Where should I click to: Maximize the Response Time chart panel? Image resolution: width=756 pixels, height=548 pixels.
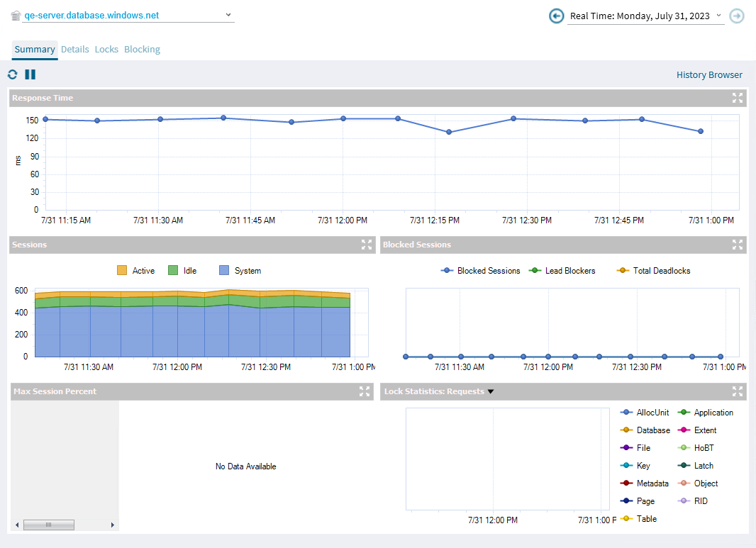click(738, 98)
